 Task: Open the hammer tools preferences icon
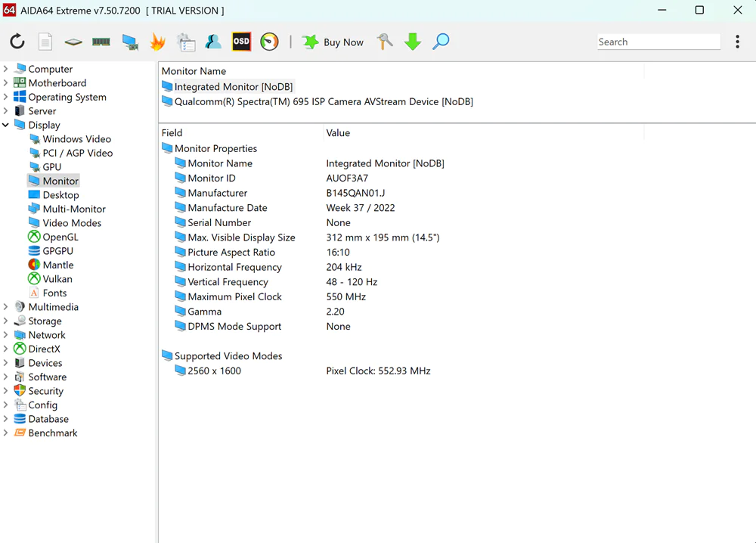385,42
